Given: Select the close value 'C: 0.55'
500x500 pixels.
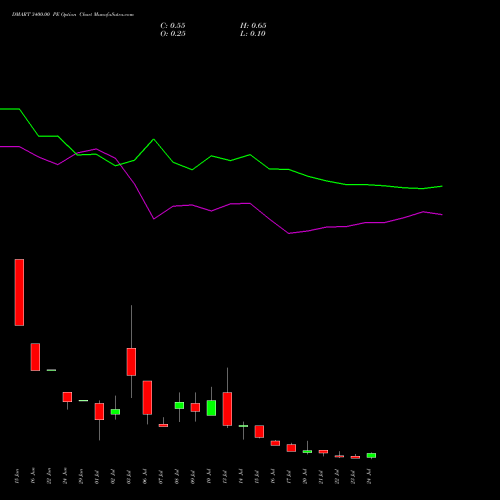Looking at the screenshot, I should [x=173, y=26].
